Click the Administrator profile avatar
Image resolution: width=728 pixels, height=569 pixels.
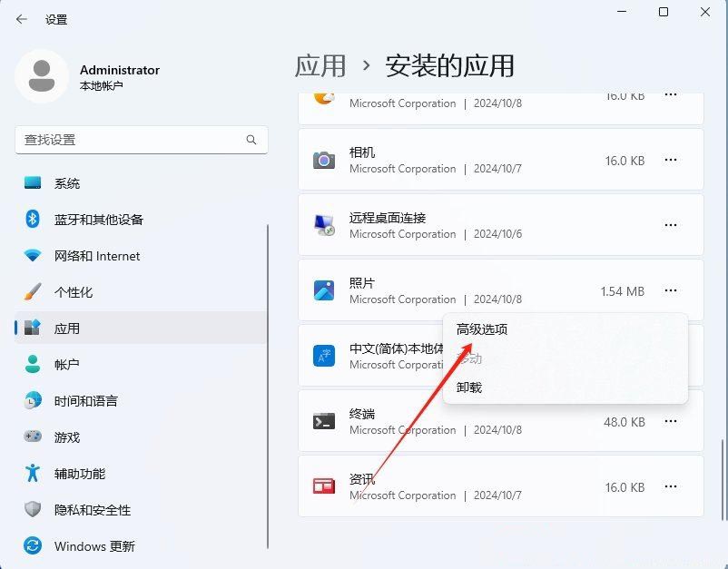pos(42,76)
